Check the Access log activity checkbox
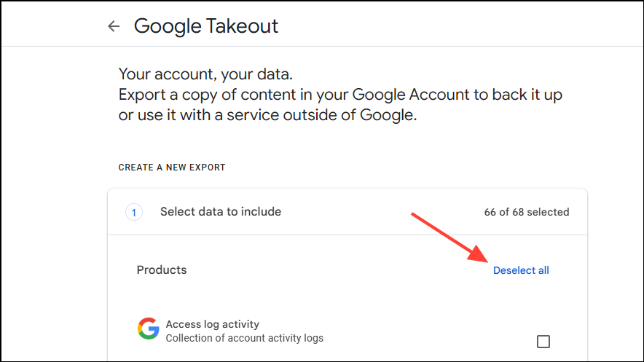Viewport: 644px width, 362px height. click(x=543, y=342)
